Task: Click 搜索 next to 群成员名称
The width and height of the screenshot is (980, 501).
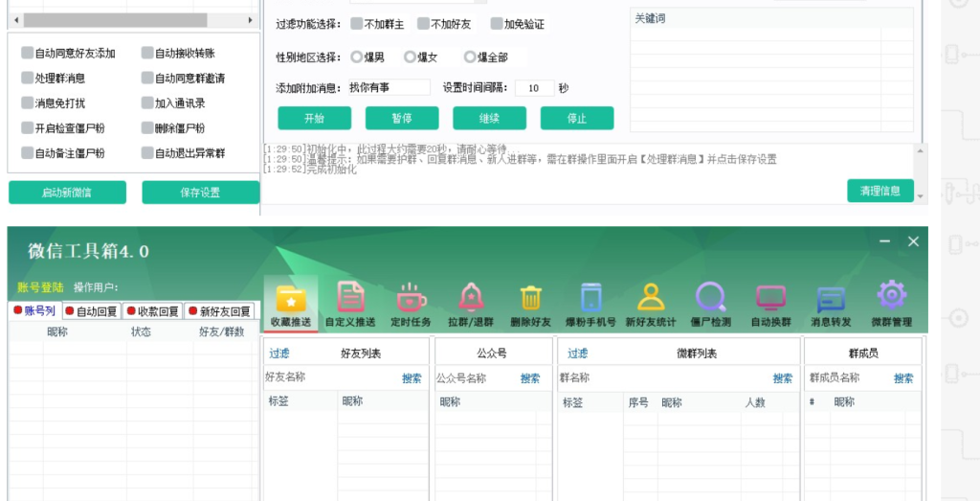Action: point(903,378)
